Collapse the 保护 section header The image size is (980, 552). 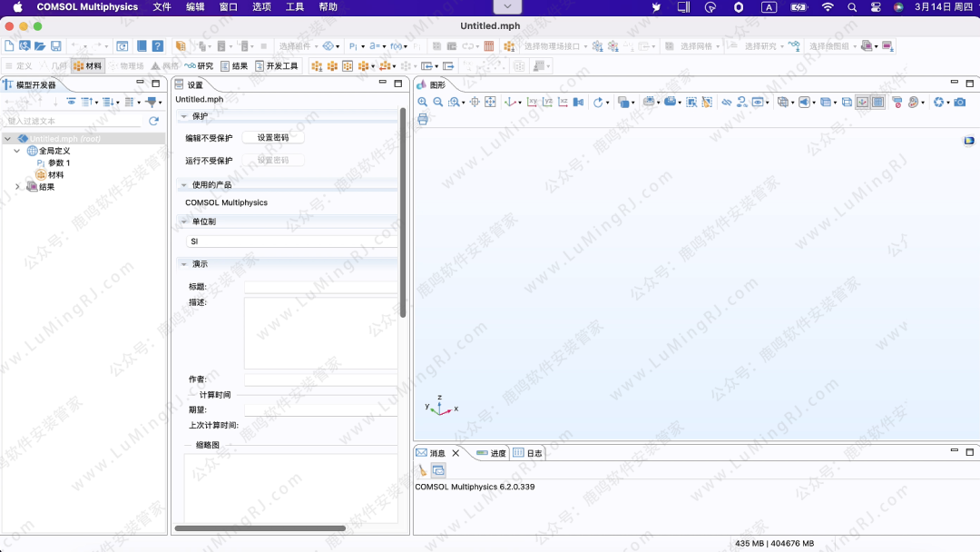tap(183, 116)
